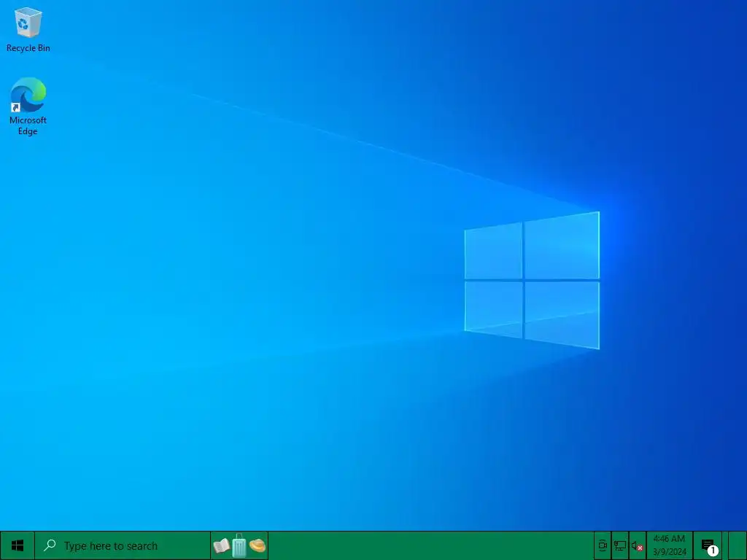Select the Microsoft Edge desktop shortcut
Screen dimensions: 747x560
[28, 106]
